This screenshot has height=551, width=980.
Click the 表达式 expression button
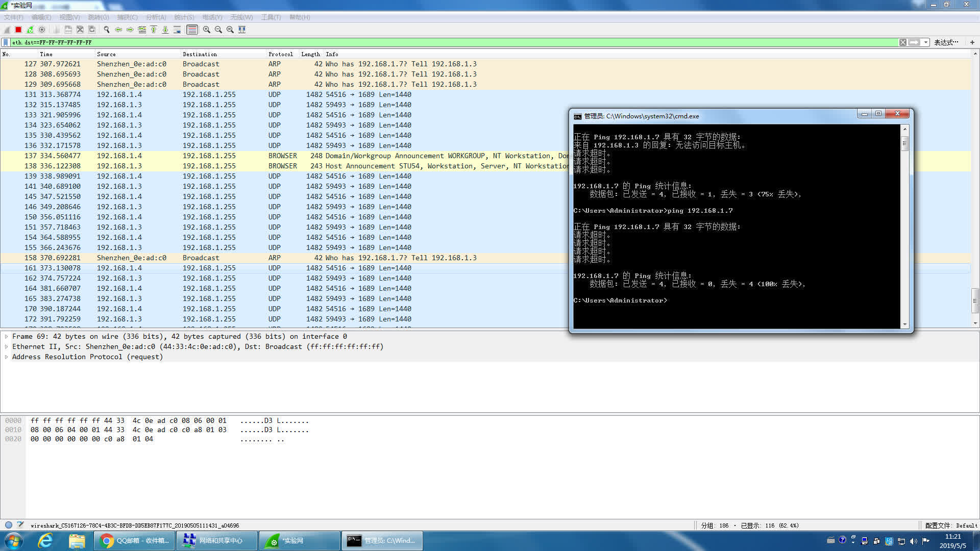pyautogui.click(x=946, y=42)
